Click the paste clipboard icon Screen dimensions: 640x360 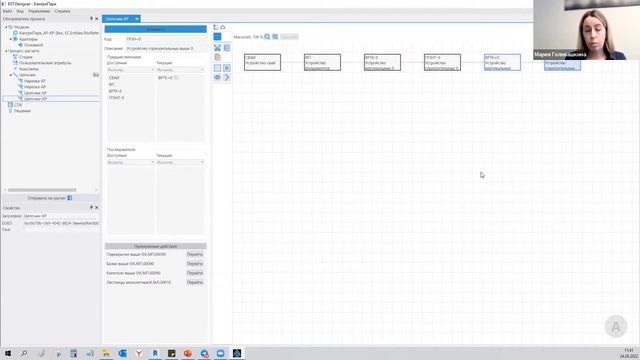tap(217, 57)
